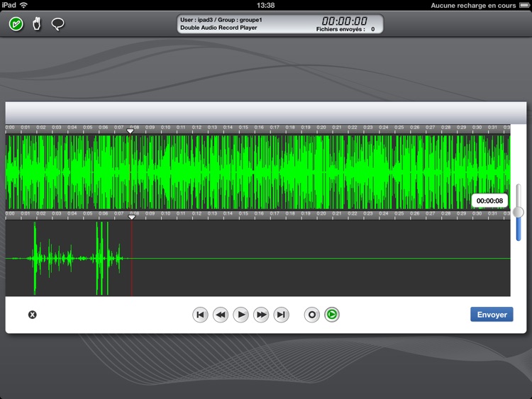Skip to end of recording
The height and width of the screenshot is (399, 532).
point(282,315)
